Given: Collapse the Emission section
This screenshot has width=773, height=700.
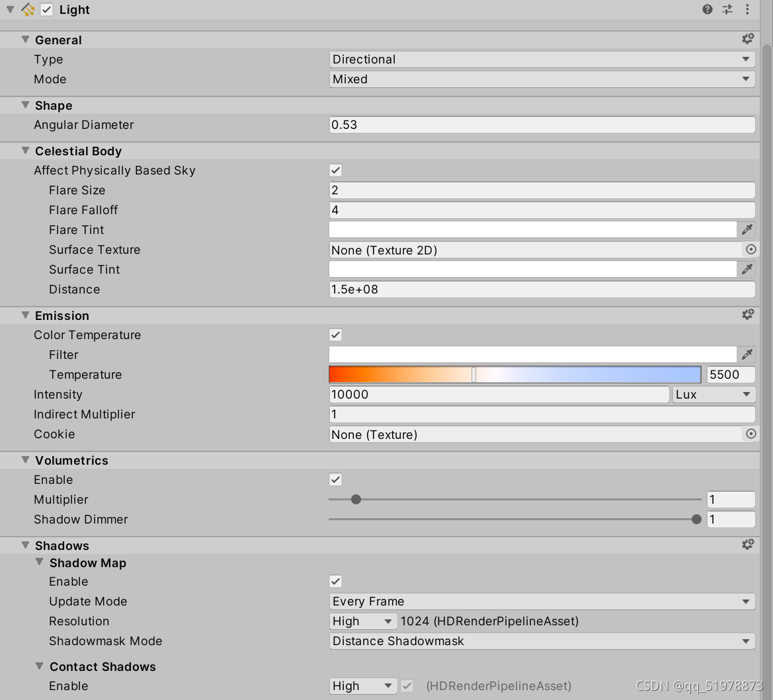Looking at the screenshot, I should [25, 315].
